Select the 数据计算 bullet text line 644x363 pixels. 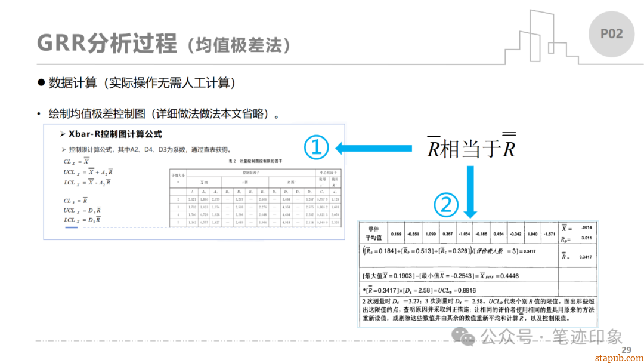142,83
